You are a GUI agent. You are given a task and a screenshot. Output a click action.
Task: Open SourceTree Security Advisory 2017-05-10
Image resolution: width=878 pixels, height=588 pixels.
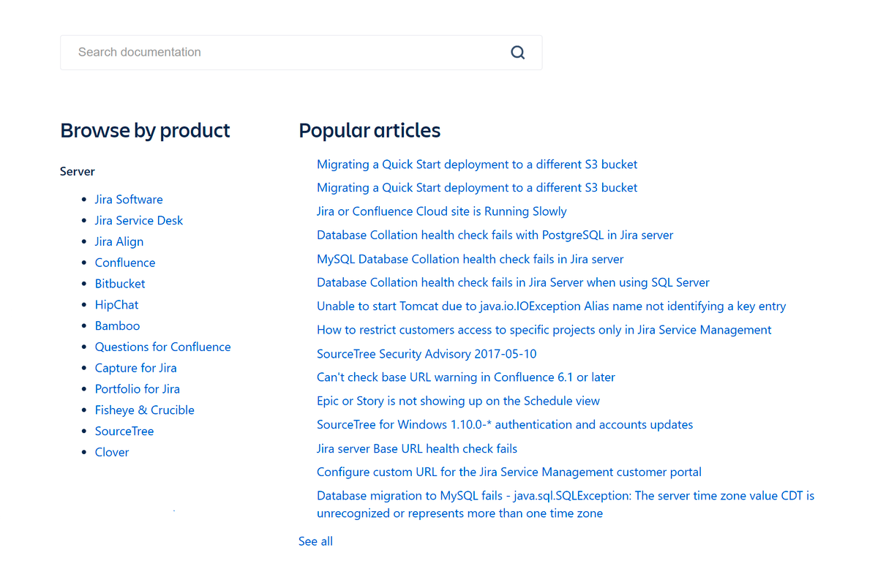point(427,354)
